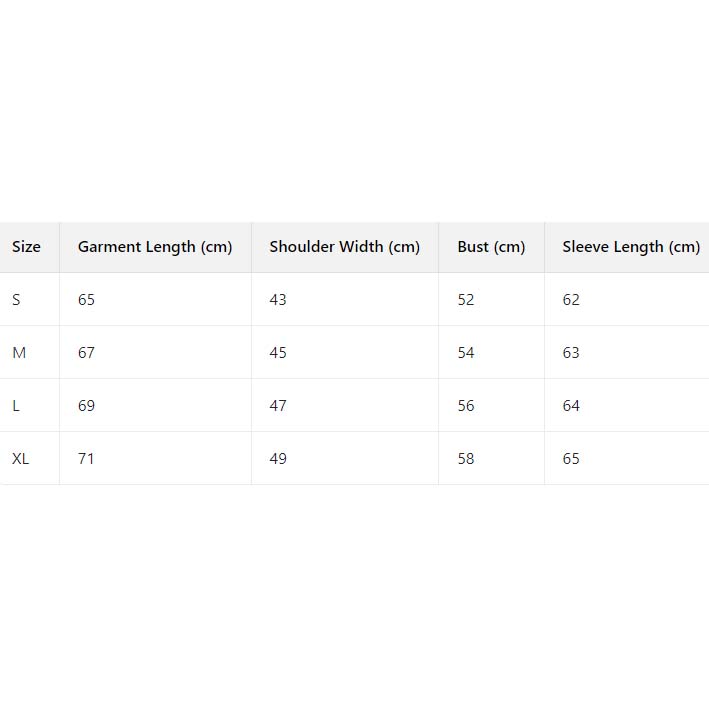709x708 pixels.
Task: Click the S size row label
Action: [16, 300]
